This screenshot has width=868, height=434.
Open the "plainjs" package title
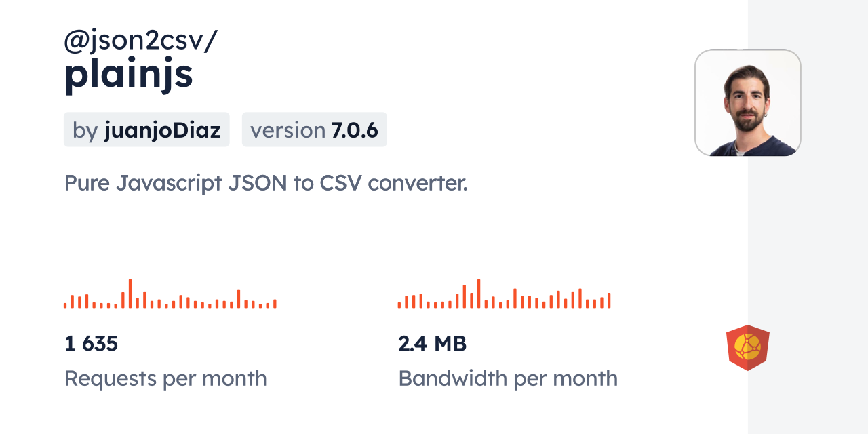(x=129, y=74)
